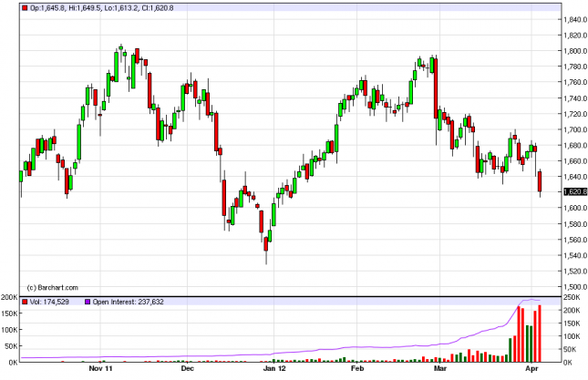Viewport: 588px width, 380px height.
Task: Click the 1,720.0 price axis label
Action: pyautogui.click(x=575, y=114)
